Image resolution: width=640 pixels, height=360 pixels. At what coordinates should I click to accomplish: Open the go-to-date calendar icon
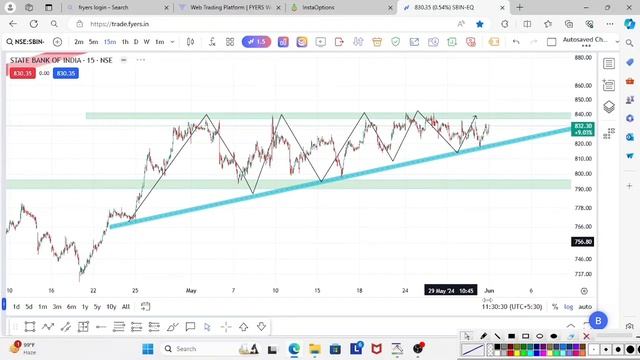pos(145,307)
